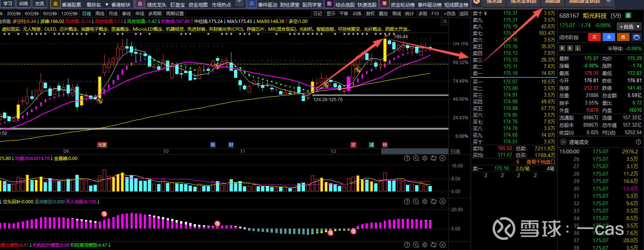Open settings gear of 机构拉升模型 panel

tap(425, 245)
